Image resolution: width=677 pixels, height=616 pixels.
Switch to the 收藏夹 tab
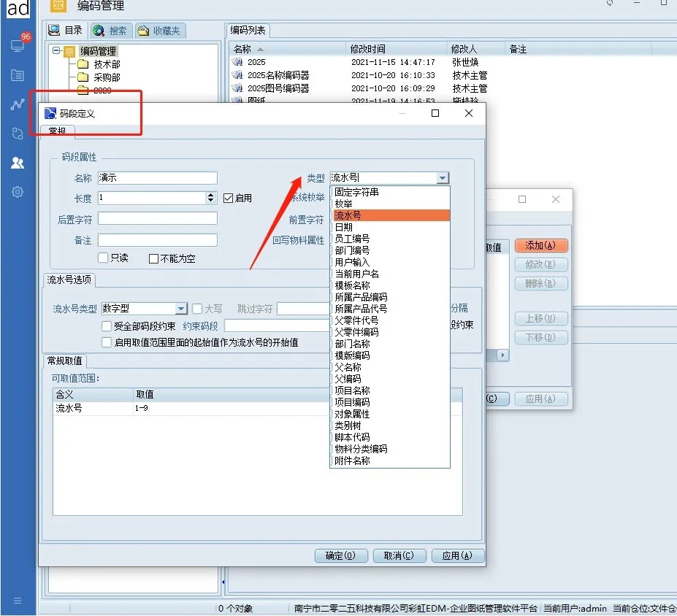click(160, 31)
